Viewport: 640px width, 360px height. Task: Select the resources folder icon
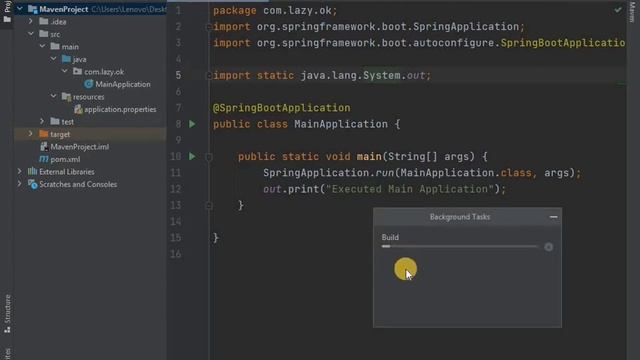(66, 96)
